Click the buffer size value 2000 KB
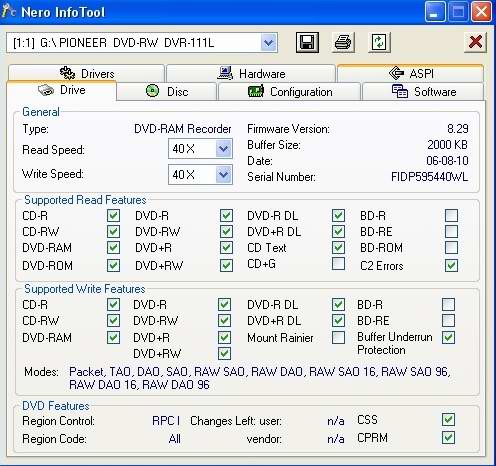 click(x=447, y=145)
